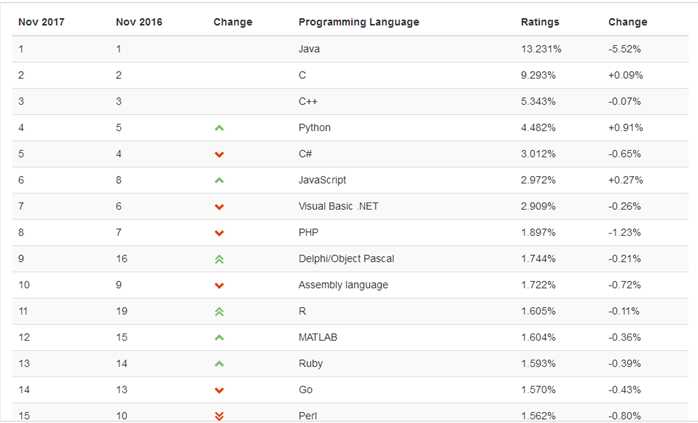
Task: Click double red down arrow in Perl row
Action: point(219,416)
